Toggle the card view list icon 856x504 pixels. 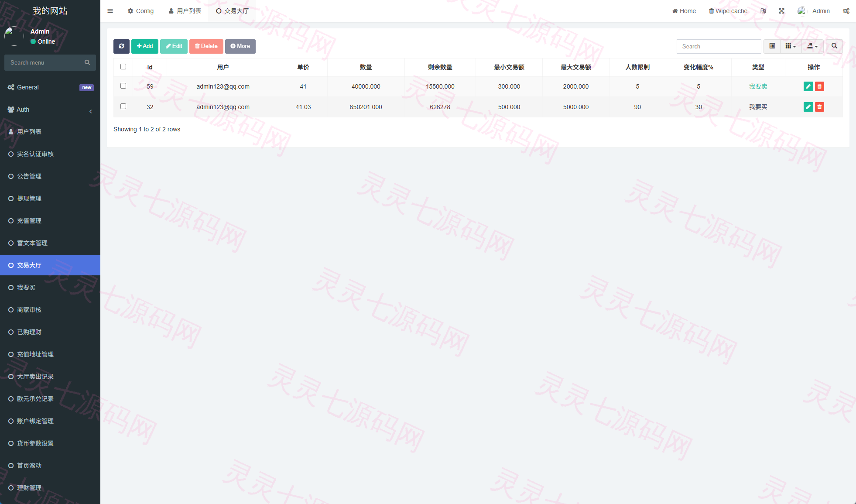coord(772,46)
